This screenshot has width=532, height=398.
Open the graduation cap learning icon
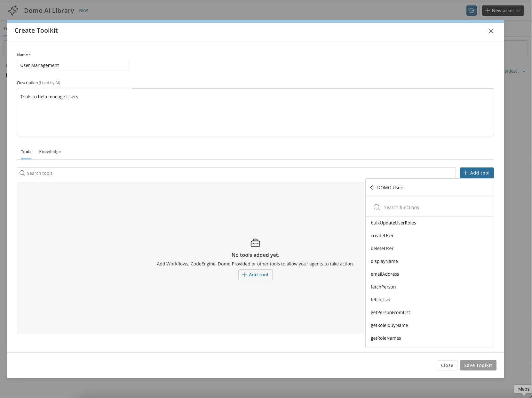coord(471,11)
